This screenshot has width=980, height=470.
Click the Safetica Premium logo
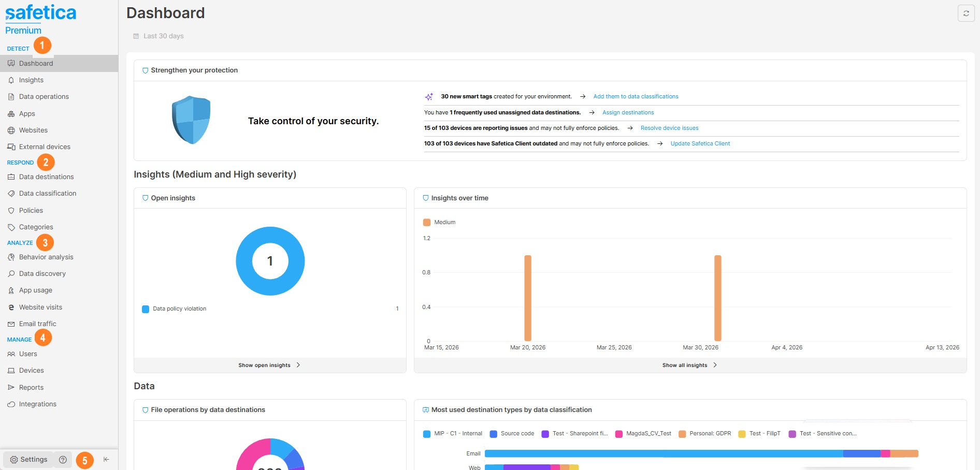pos(40,20)
